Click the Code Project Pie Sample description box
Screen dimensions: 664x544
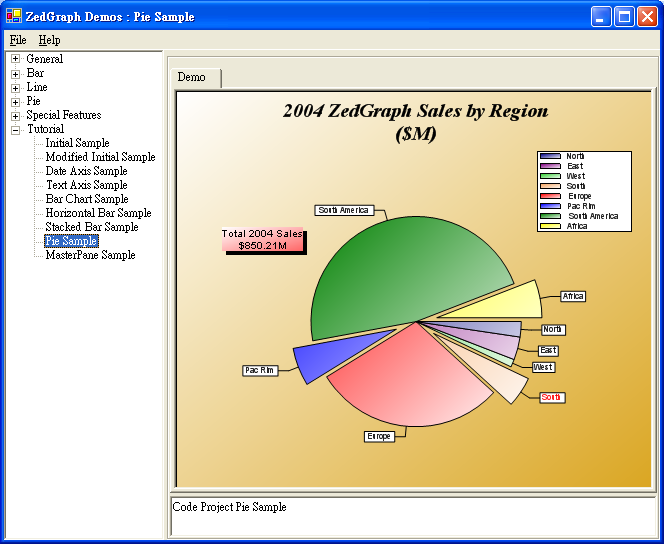click(412, 516)
